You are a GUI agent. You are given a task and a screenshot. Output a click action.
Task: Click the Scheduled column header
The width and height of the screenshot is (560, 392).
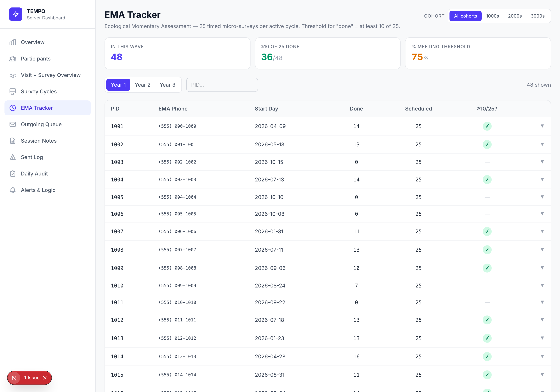[x=418, y=109]
